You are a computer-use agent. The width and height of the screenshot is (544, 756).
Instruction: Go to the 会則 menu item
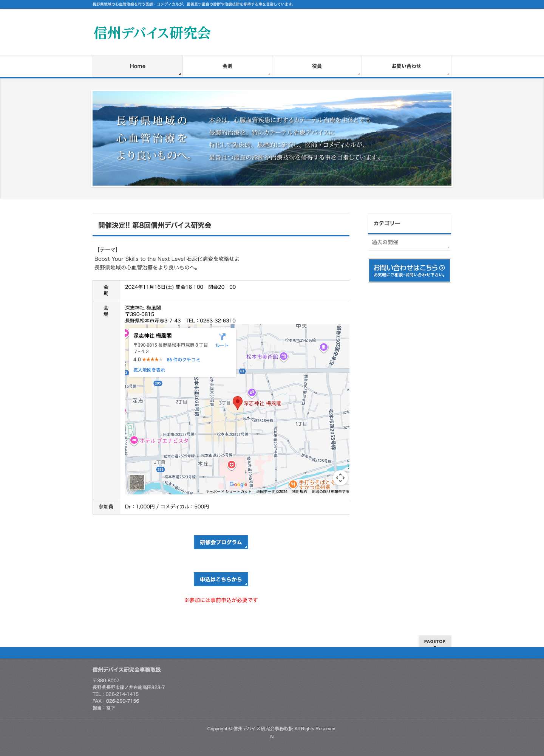tap(227, 66)
